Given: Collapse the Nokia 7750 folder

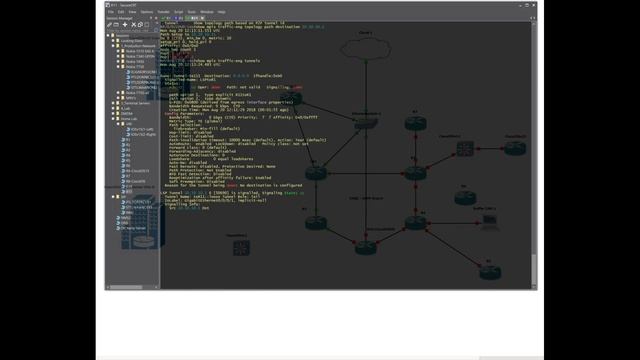Looking at the screenshot, I should [x=118, y=67].
